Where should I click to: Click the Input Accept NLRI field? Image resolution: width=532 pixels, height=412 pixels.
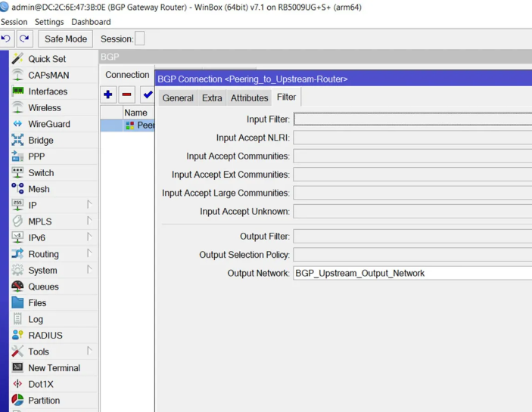coord(412,138)
